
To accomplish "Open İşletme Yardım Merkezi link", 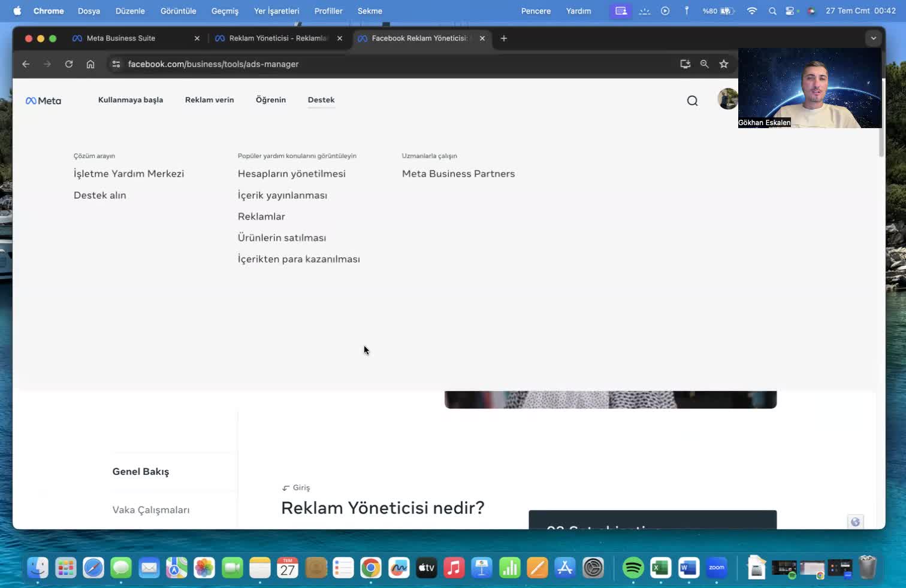I will click(129, 174).
